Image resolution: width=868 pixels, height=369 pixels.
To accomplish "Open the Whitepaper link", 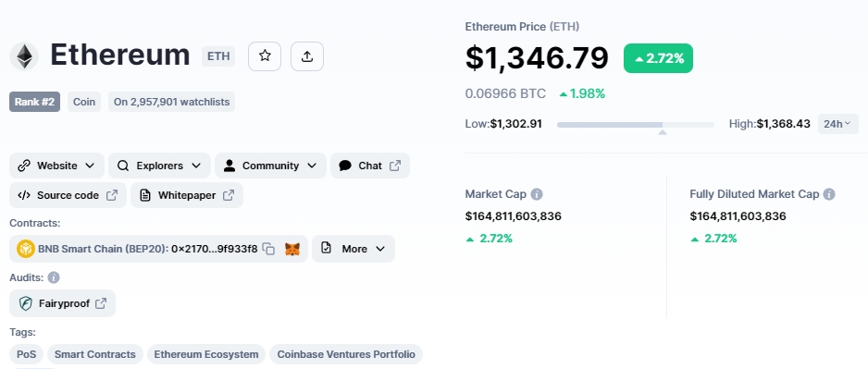I will [x=187, y=195].
